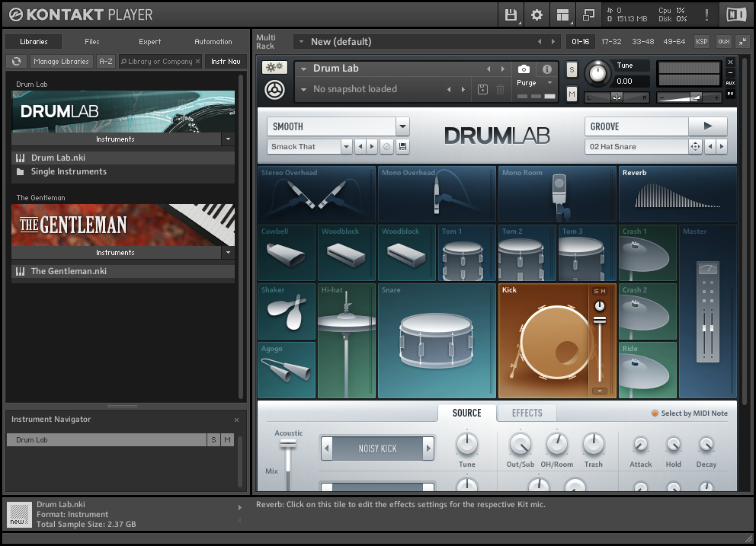Click the groove drag-to-host icon

click(x=695, y=146)
